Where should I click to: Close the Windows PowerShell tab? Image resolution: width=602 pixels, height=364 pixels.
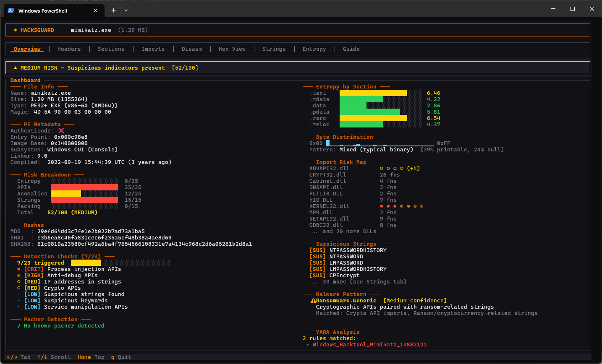[95, 10]
